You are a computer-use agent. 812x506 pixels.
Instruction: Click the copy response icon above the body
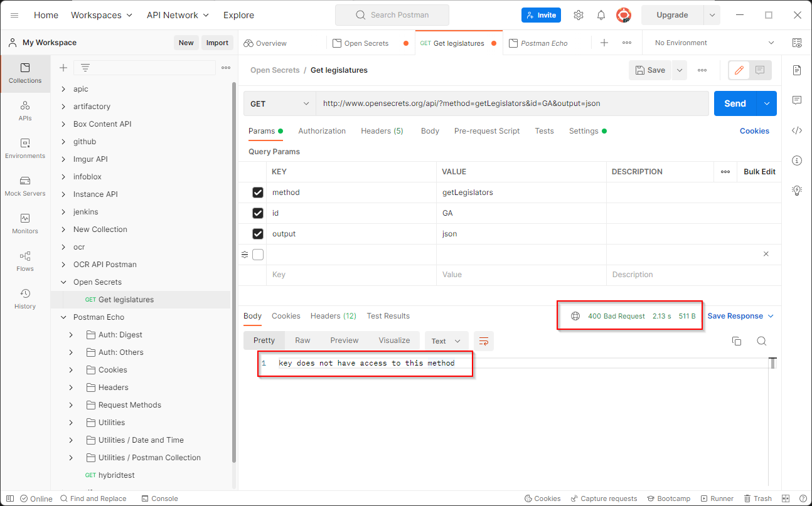pos(737,340)
